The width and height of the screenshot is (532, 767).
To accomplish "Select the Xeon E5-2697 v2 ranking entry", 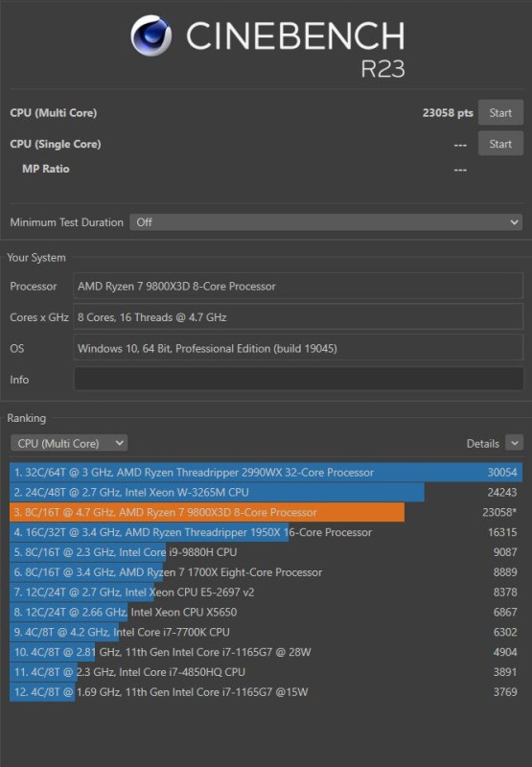I will click(x=266, y=593).
